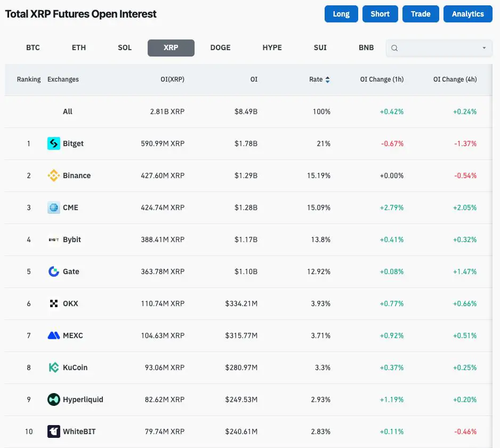Open the OKX exchange name link
This screenshot has height=448, width=500.
tap(70, 303)
